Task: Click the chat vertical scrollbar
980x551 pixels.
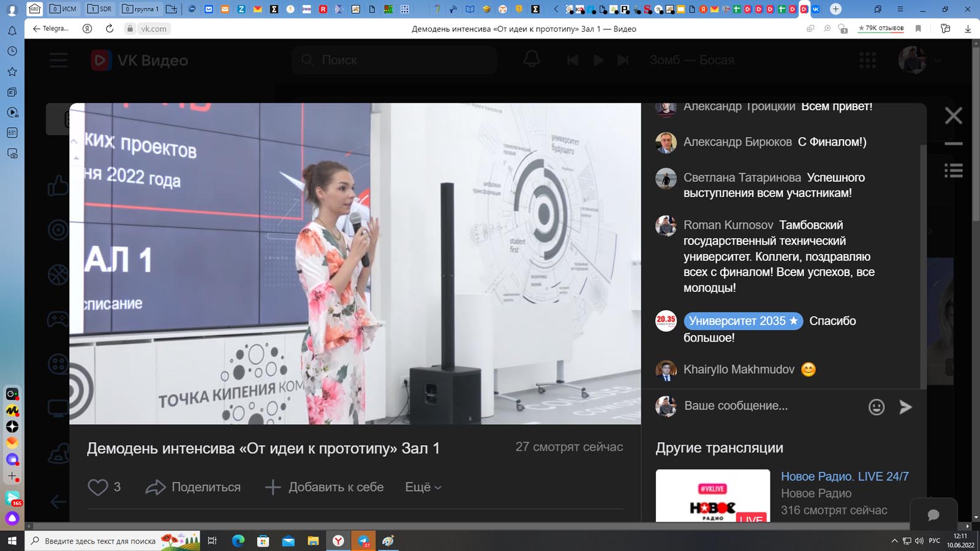Action: (923, 266)
